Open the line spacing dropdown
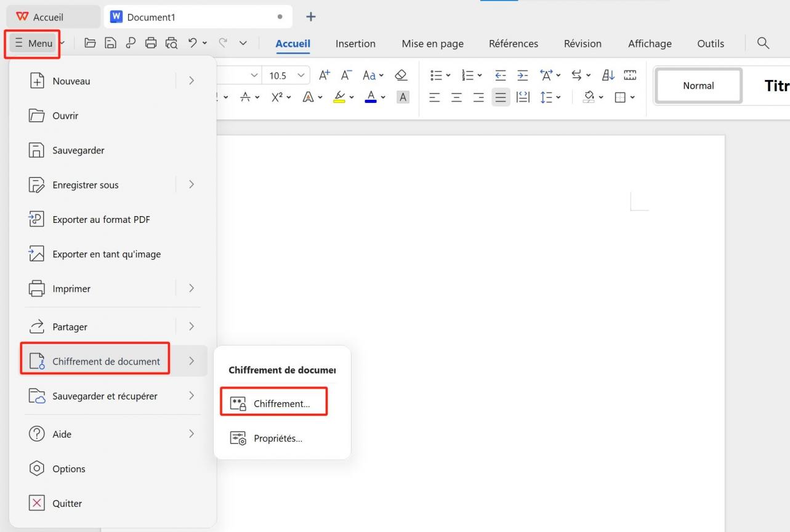This screenshot has width=790, height=532. (x=546, y=97)
